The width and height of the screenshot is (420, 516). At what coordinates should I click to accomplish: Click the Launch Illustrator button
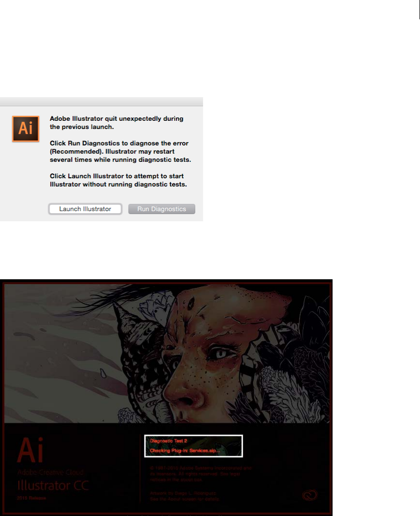coord(85,209)
